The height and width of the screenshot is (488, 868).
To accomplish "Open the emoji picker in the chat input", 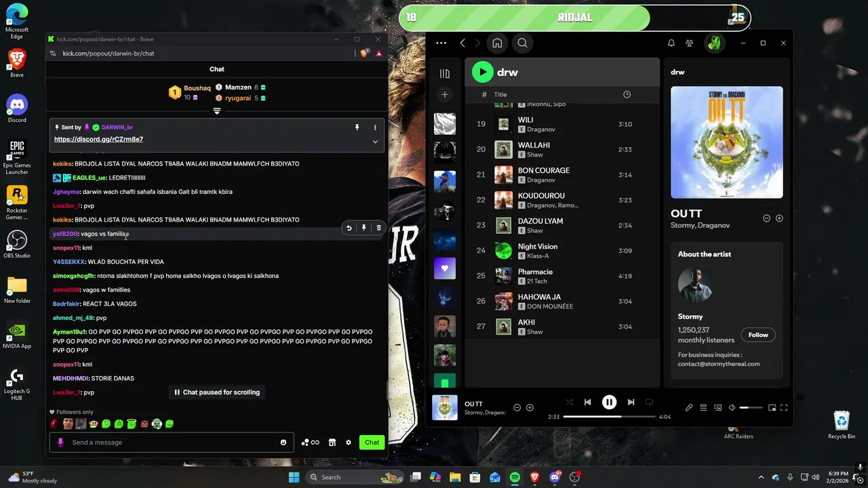I will pyautogui.click(x=283, y=443).
